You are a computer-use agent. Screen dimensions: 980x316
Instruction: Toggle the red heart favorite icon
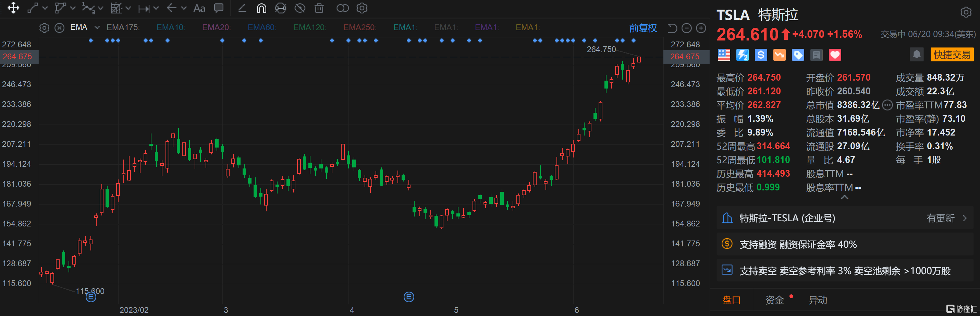click(835, 55)
